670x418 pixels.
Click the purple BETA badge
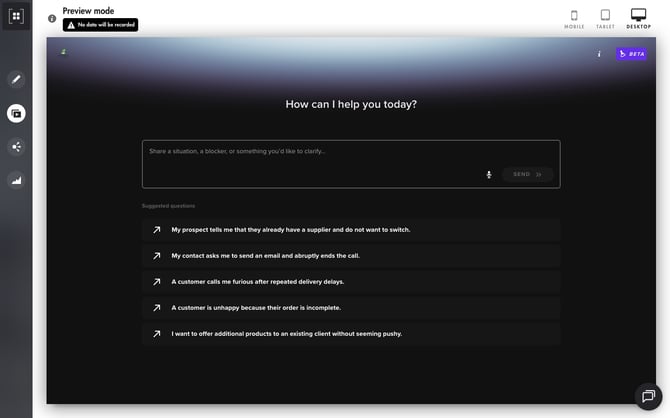pos(631,54)
